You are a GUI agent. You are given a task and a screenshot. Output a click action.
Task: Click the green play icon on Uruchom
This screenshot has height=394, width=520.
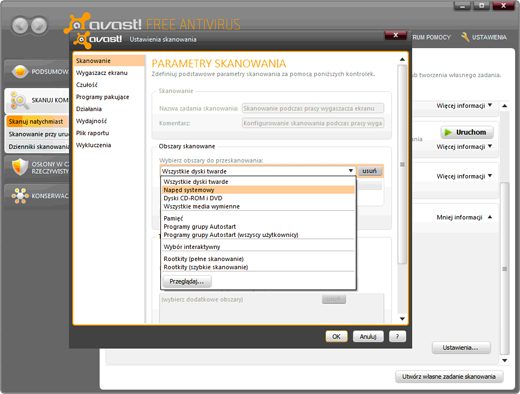448,132
